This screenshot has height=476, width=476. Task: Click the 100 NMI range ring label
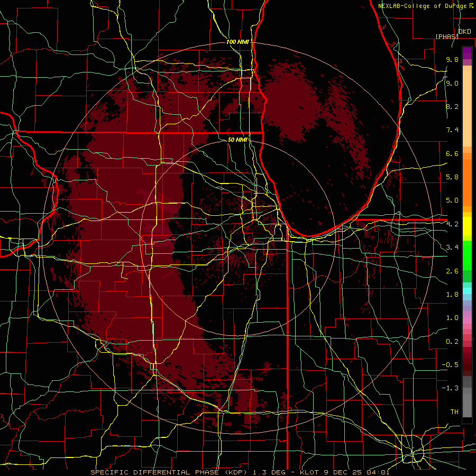tap(237, 42)
